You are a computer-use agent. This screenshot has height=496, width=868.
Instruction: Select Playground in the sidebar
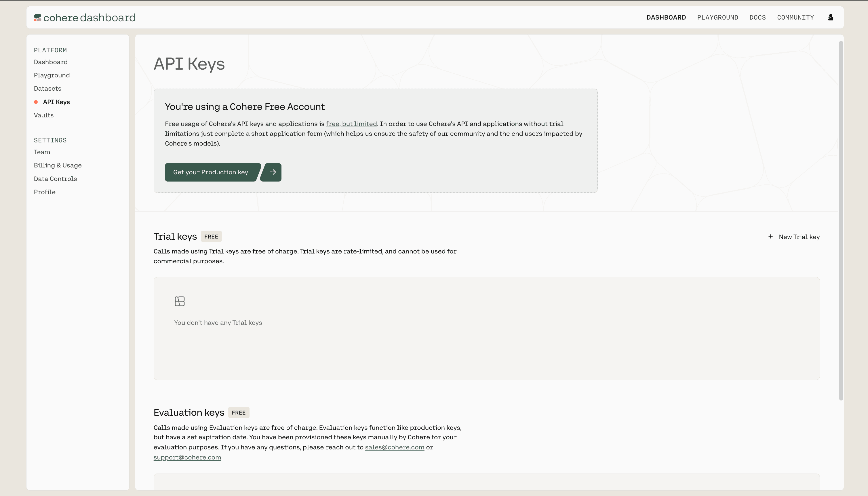[x=52, y=75]
